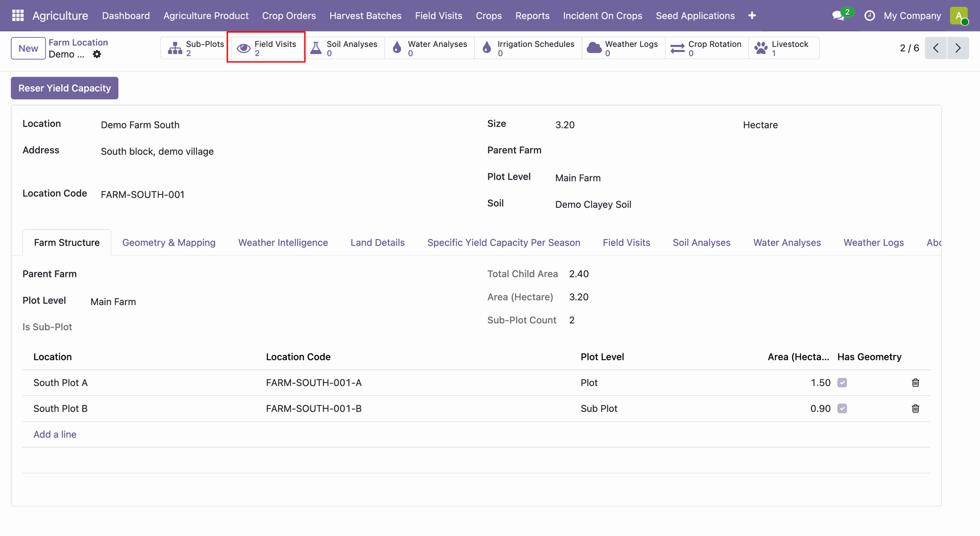Screen dimensions: 980x536
Task: Open the Crop Orders menu
Action: (288, 16)
